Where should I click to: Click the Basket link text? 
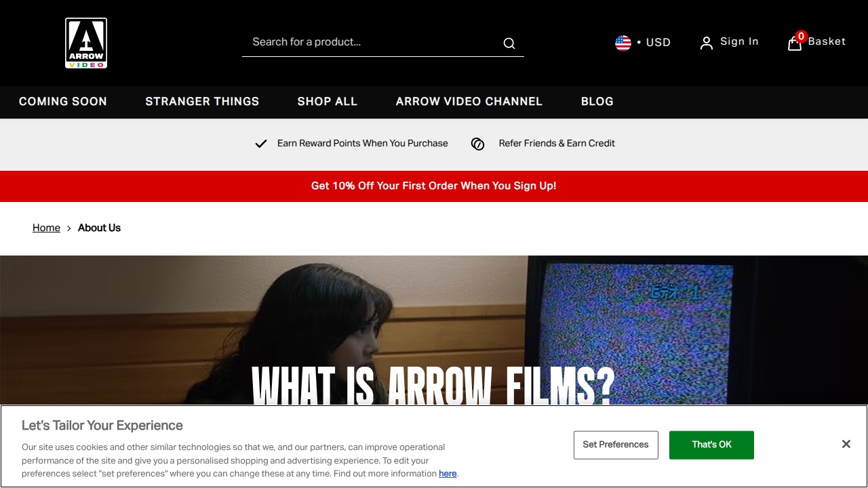coord(827,41)
